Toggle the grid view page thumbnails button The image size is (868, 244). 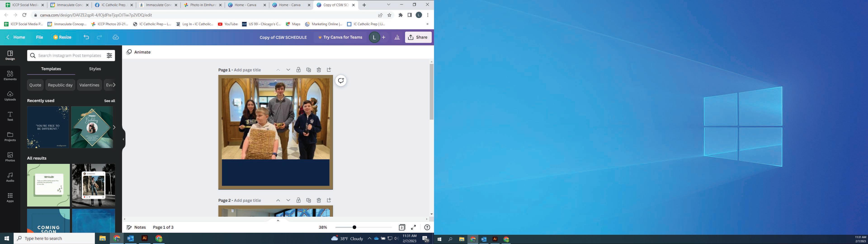pos(402,227)
